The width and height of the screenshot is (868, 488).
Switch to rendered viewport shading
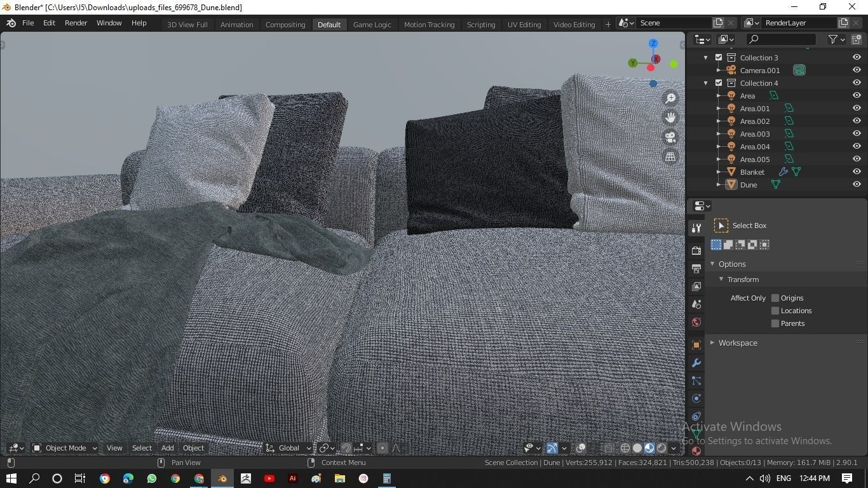661,448
